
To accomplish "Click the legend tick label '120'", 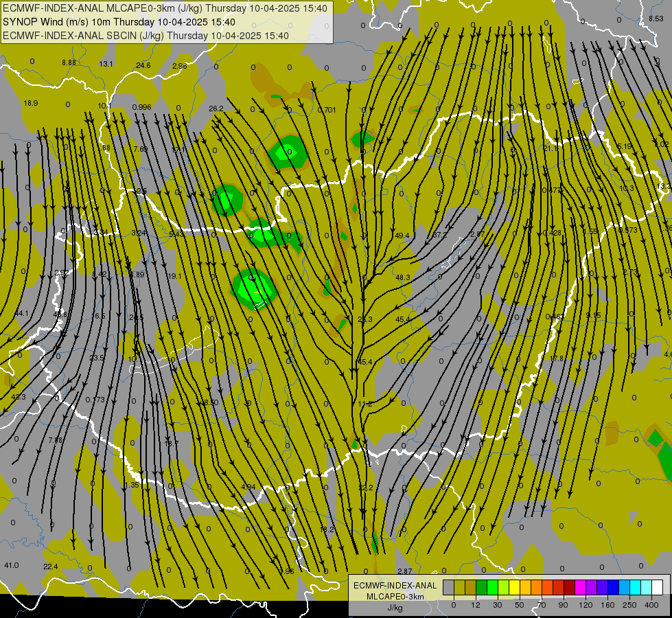I will (x=586, y=605).
